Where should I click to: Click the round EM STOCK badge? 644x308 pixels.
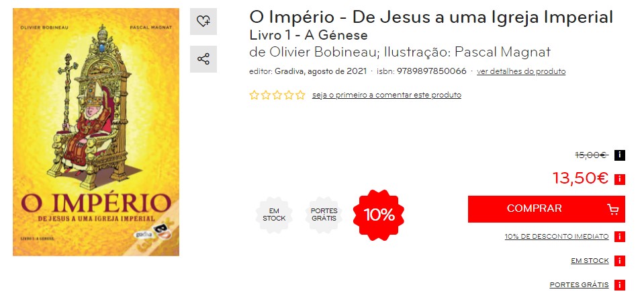click(x=274, y=215)
